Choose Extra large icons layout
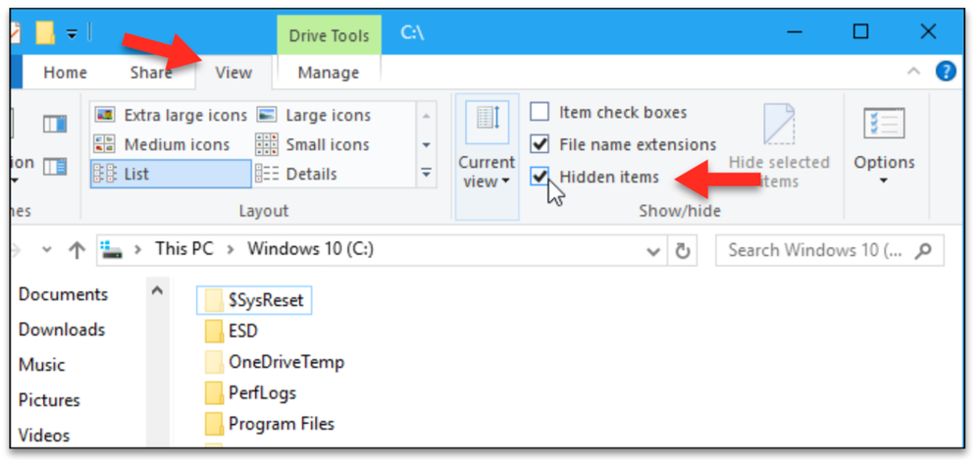This screenshot has height=466, width=980. pos(171,115)
